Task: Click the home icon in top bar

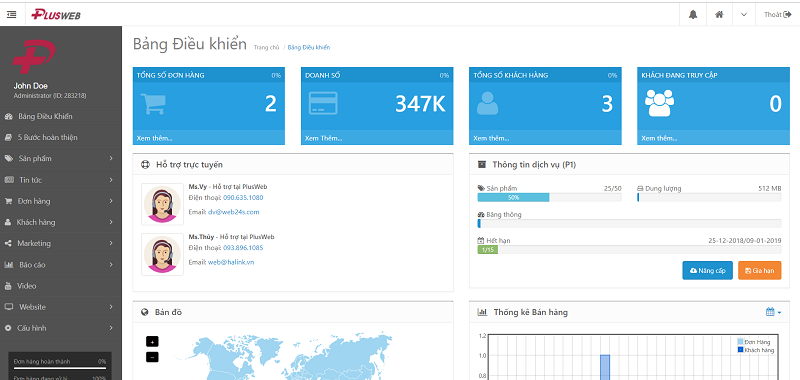Action: (x=719, y=15)
